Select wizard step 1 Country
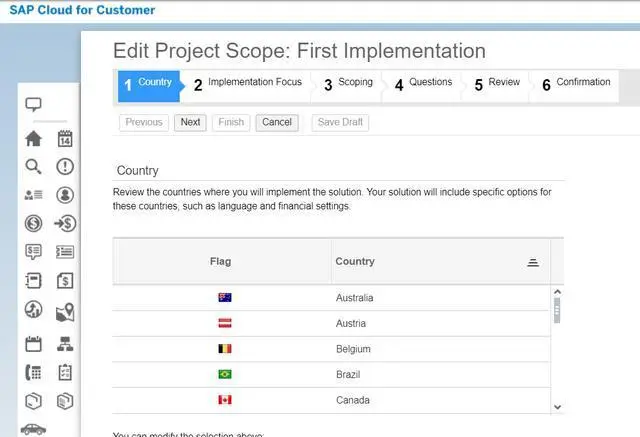640x437 pixels. click(149, 86)
